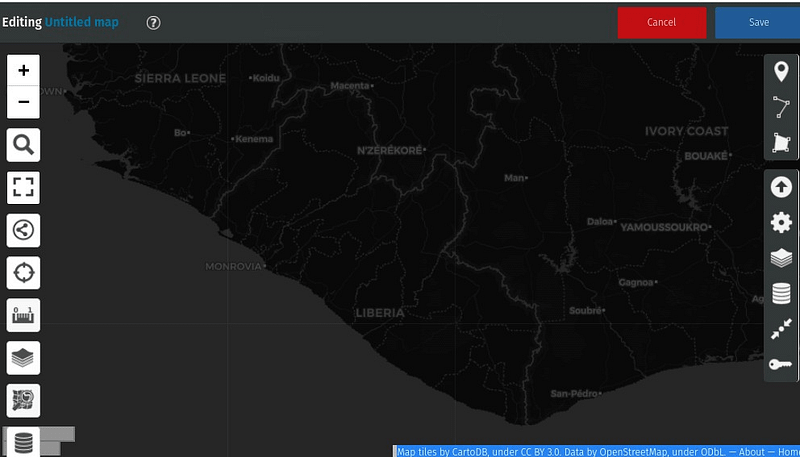800x457 pixels.
Task: Click the IVORY COAST label
Action: coord(686,132)
